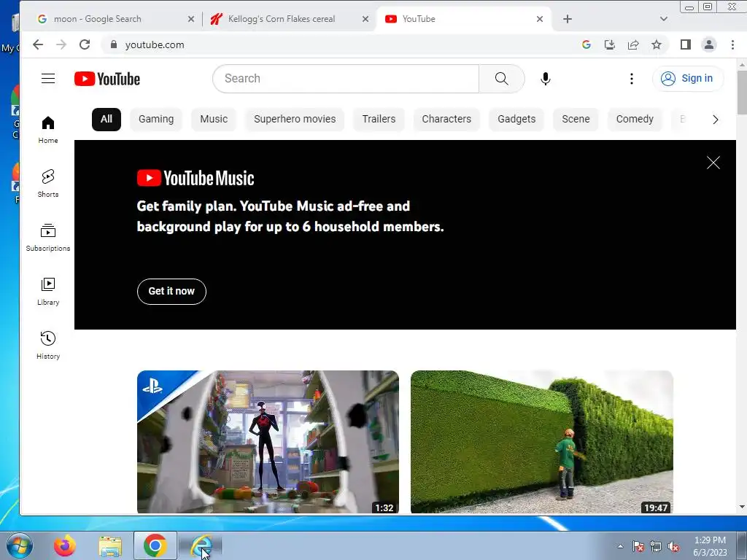
Task: Open Subscriptions in sidebar
Action: click(x=48, y=237)
